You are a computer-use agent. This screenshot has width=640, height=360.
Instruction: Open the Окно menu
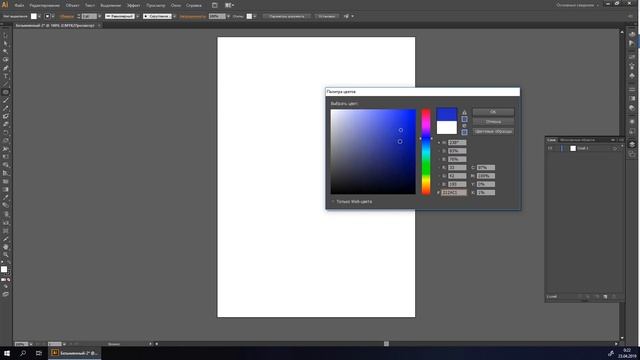coord(176,5)
